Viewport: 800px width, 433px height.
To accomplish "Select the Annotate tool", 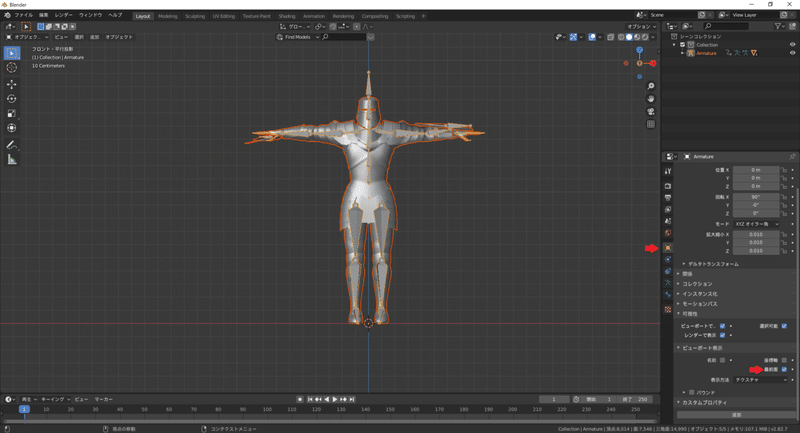I will tap(12, 145).
